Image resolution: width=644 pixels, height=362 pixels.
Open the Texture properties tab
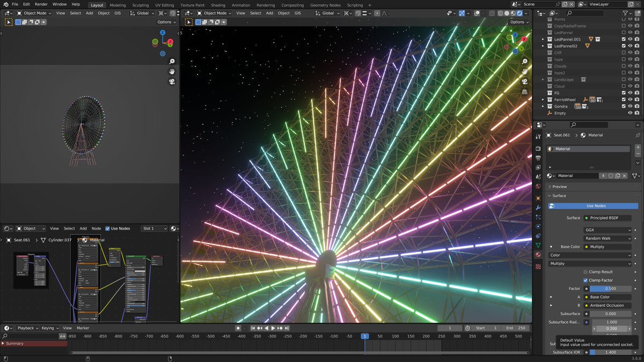coord(538,266)
